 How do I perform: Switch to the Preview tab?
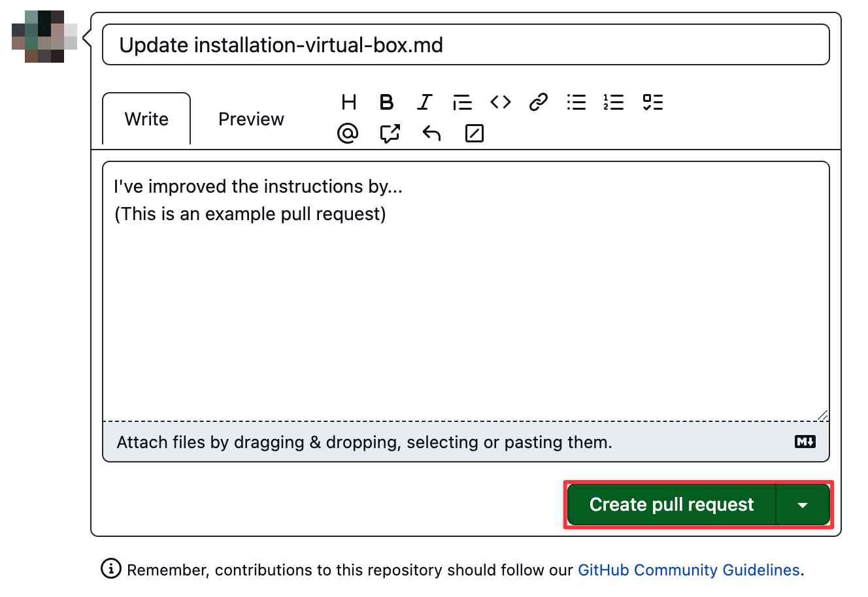point(251,120)
